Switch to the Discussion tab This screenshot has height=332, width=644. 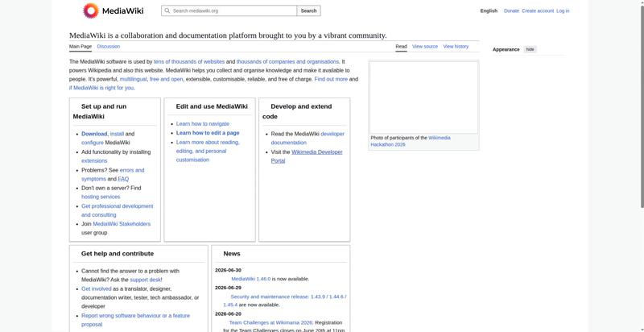[x=109, y=47]
